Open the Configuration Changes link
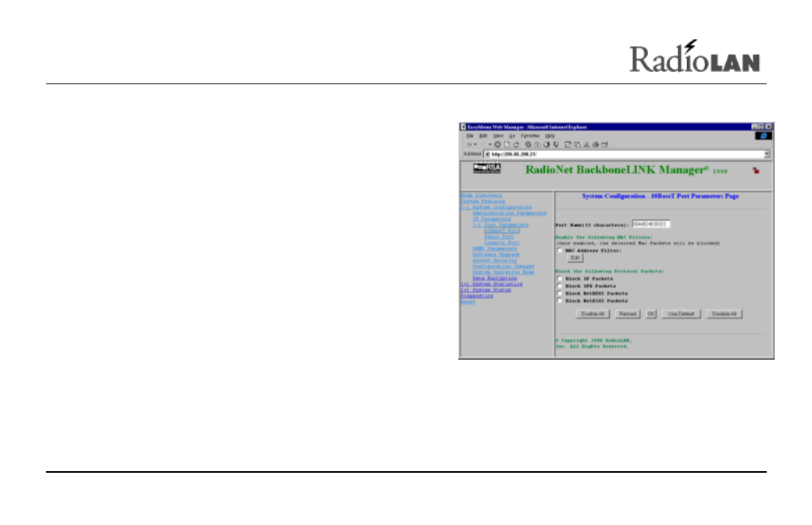 [504, 266]
